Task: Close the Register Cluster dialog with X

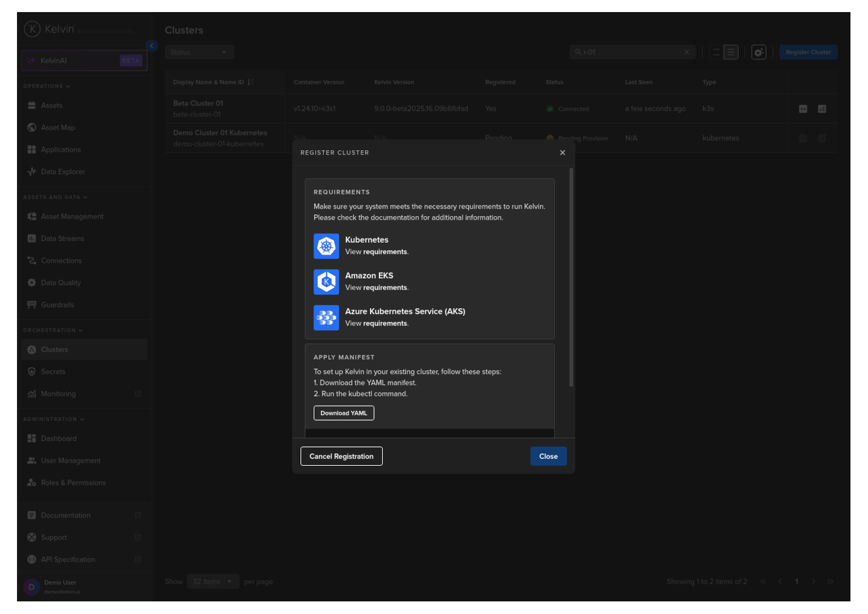Action: click(562, 153)
